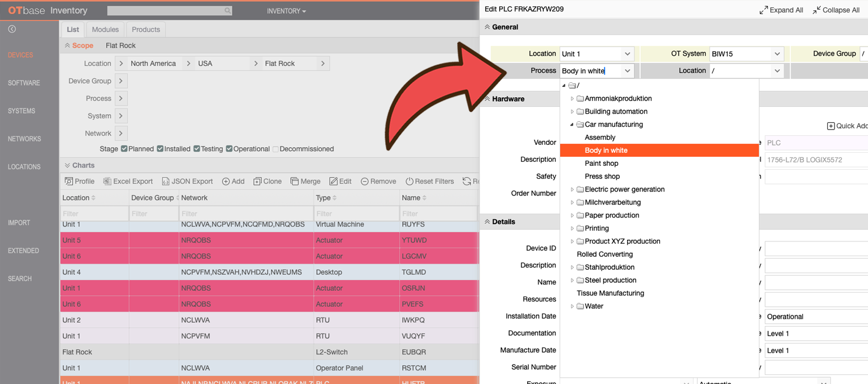Click the Network column filter field
868x384 pixels.
pyautogui.click(x=246, y=214)
